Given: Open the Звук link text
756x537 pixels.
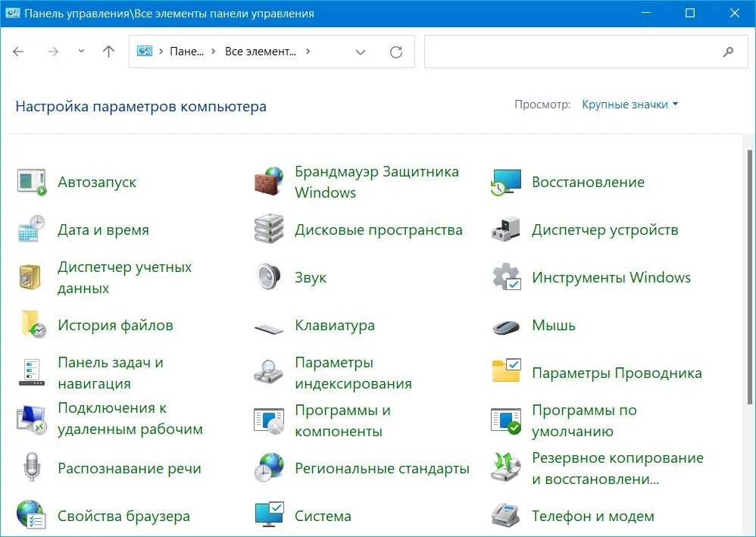Looking at the screenshot, I should 311,278.
